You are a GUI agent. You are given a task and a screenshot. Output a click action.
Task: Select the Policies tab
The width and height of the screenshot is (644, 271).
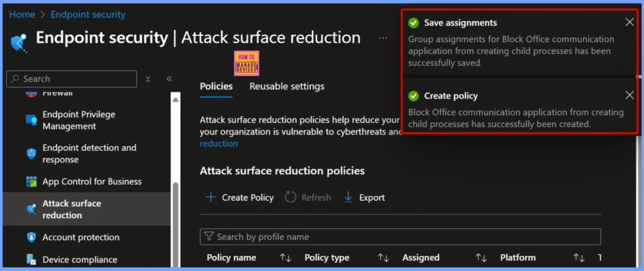pos(216,86)
